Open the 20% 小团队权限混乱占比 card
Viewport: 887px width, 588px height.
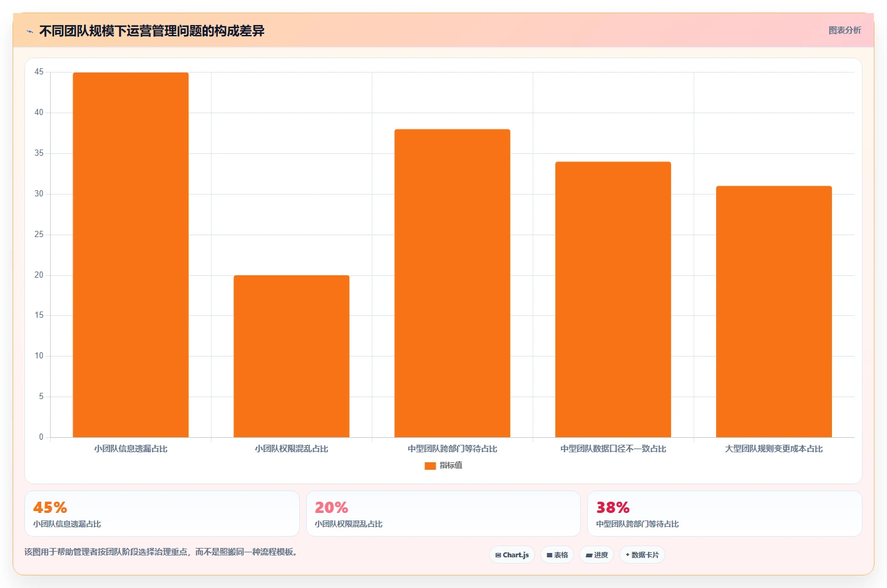point(443,514)
